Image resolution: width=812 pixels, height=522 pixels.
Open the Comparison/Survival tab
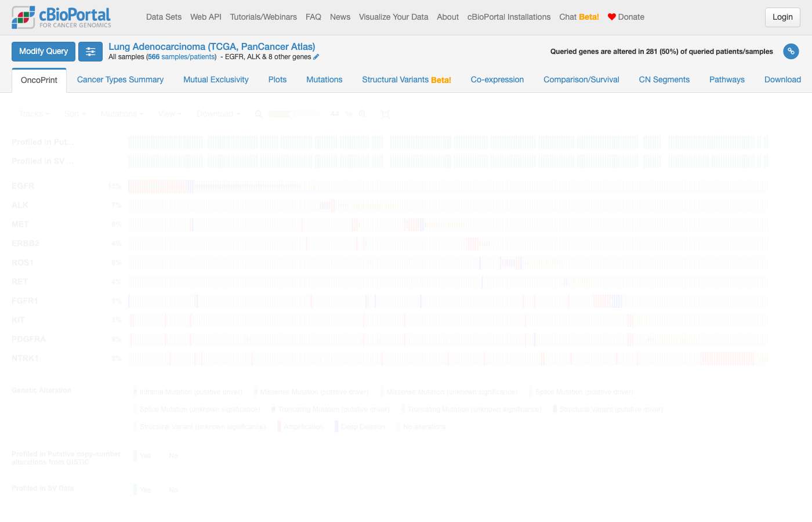coord(581,79)
